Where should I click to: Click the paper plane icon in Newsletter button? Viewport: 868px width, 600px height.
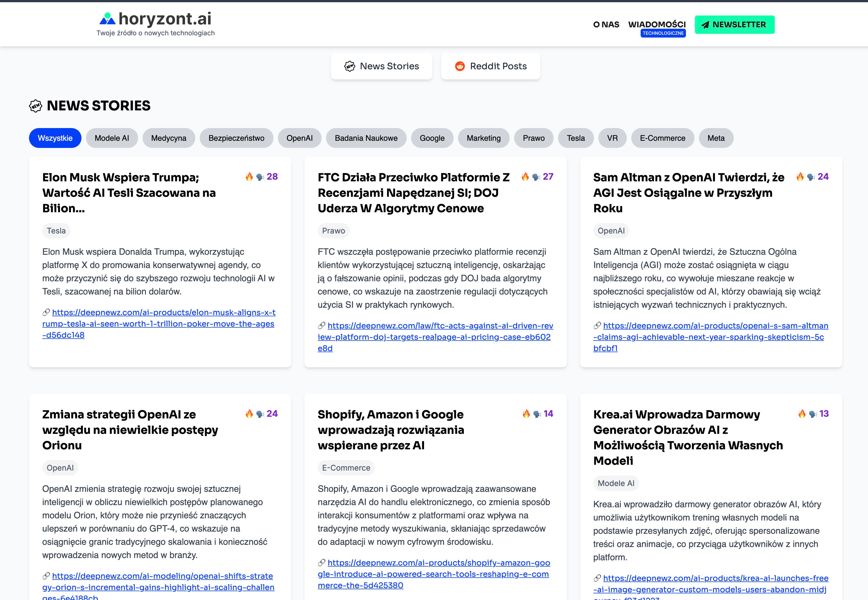pos(705,25)
